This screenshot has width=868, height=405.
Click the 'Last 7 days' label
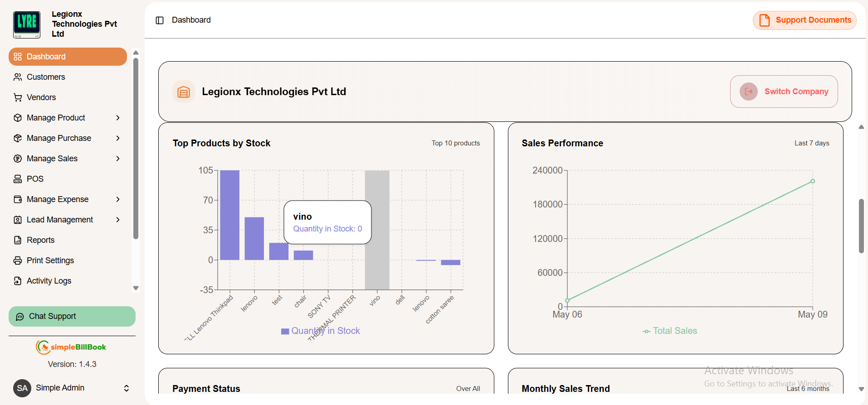[812, 143]
